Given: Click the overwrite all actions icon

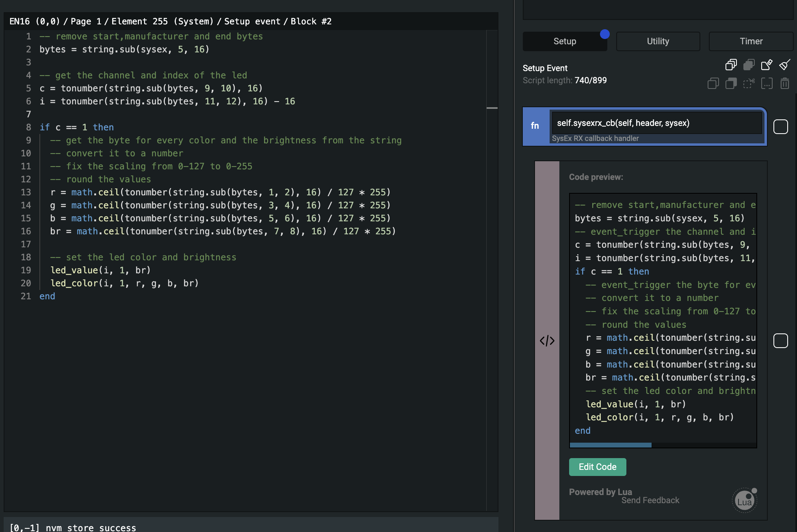Looking at the screenshot, I should (749, 65).
